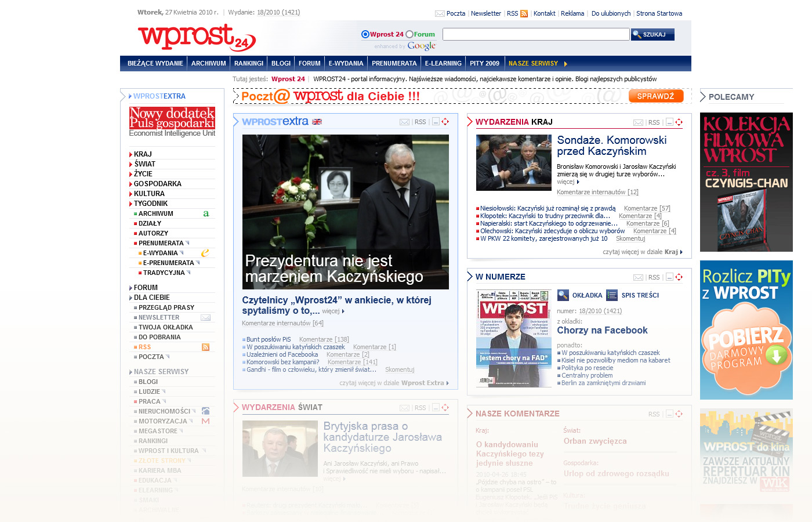Open 'Komentarze internautów [64]' link
The height and width of the screenshot is (522, 812).
(x=282, y=323)
